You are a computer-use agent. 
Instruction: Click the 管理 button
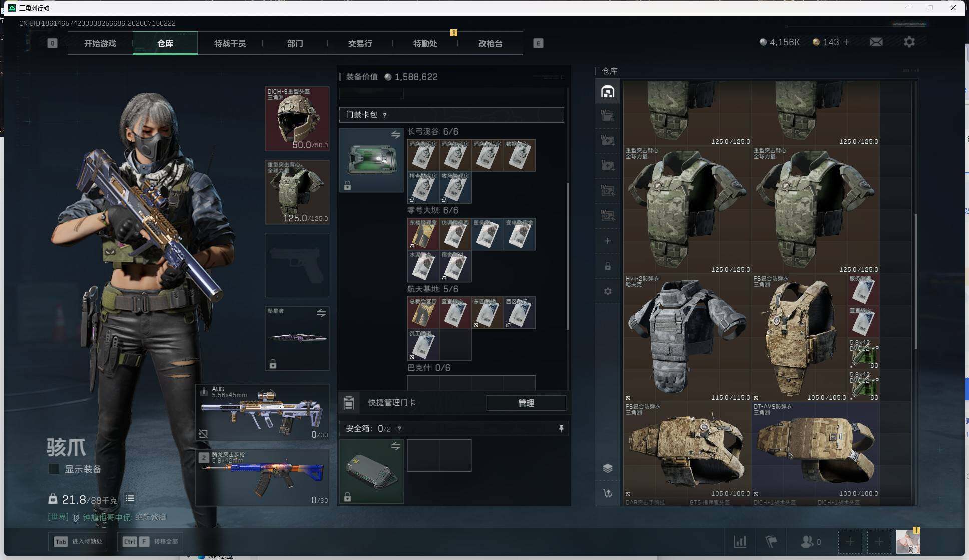pyautogui.click(x=526, y=403)
